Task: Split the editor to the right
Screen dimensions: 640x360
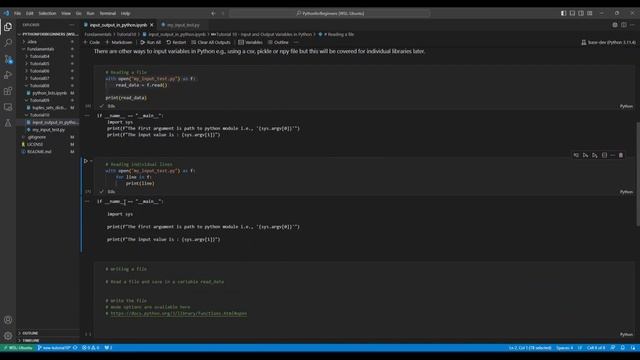Action: pos(624,25)
